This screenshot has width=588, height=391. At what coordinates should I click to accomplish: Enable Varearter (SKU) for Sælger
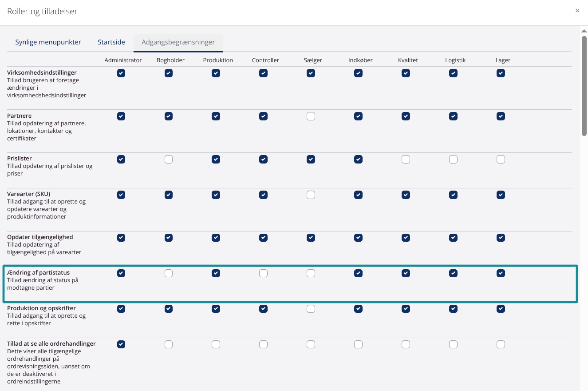311,195
